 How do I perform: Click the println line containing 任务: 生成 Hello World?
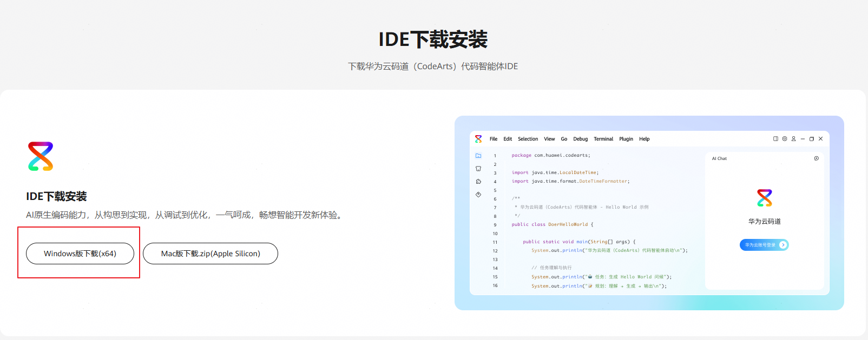pos(601,277)
